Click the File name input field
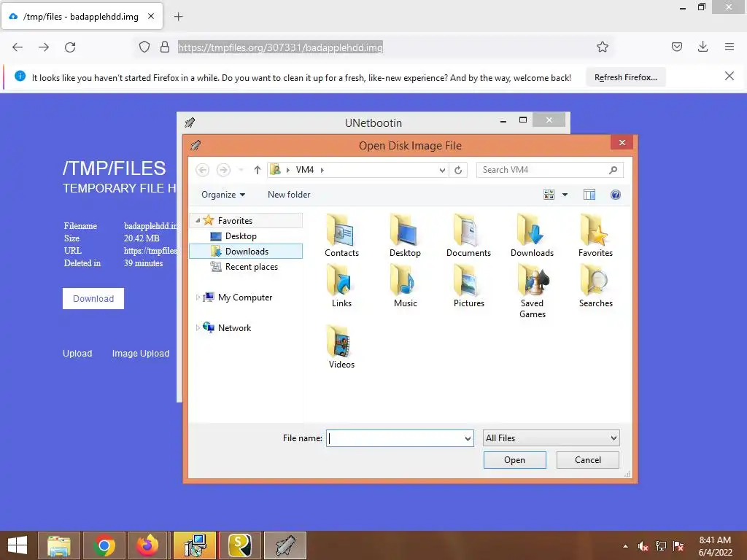747x560 pixels. coord(395,438)
